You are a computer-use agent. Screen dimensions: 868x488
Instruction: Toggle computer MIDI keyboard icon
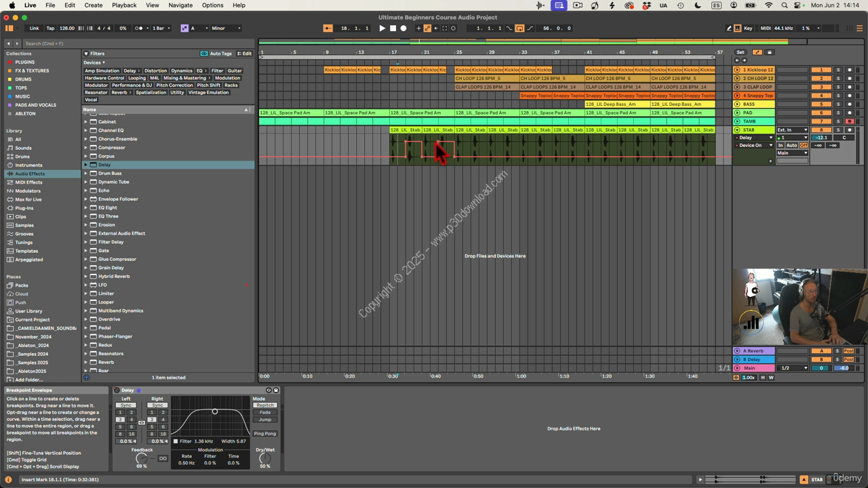pos(738,28)
